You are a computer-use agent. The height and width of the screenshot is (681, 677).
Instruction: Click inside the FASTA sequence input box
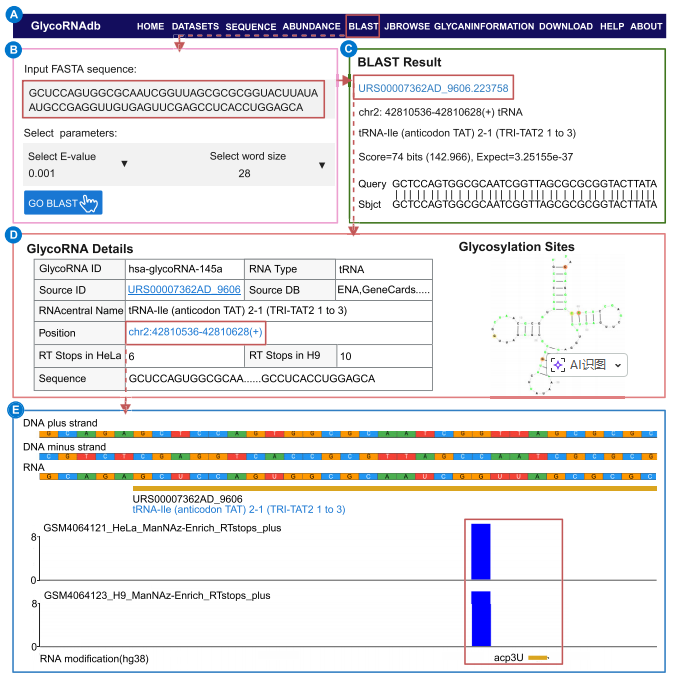[174, 98]
